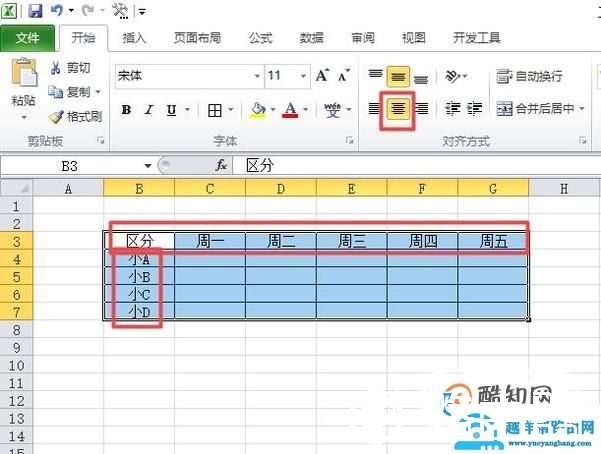Switch to the 开发工具 tab

tap(476, 38)
